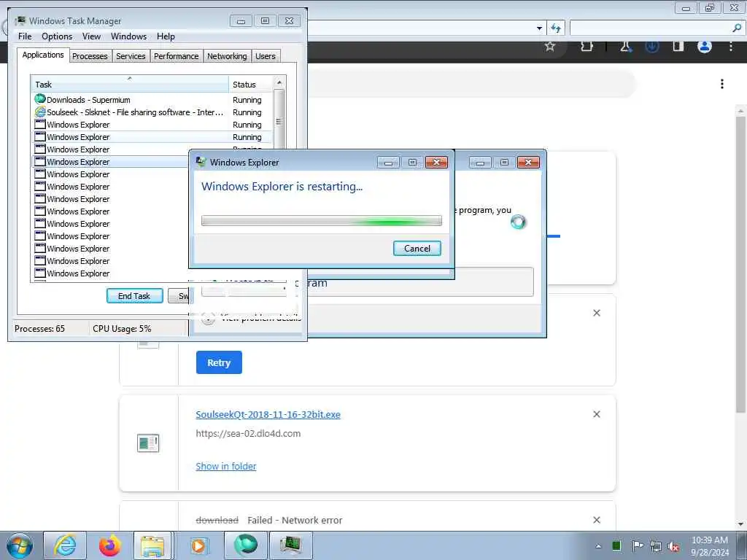Image resolution: width=747 pixels, height=560 pixels.
Task: Open Windows Media Player taskbar icon
Action: coord(198,545)
